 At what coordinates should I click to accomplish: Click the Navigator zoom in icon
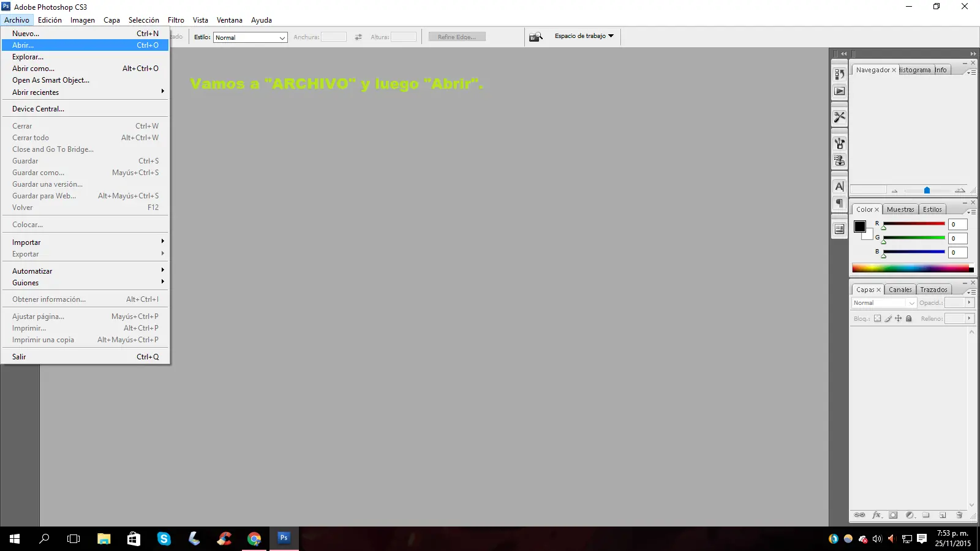pyautogui.click(x=960, y=190)
